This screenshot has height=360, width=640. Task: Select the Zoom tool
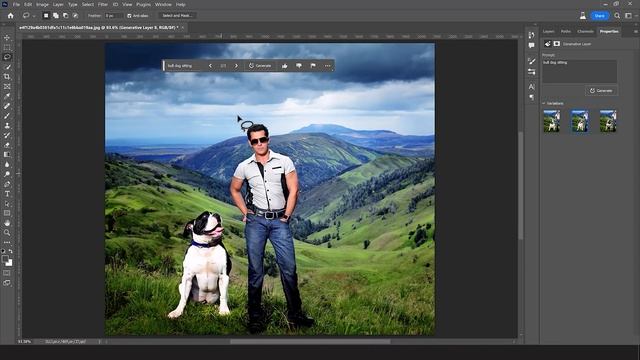(x=7, y=233)
